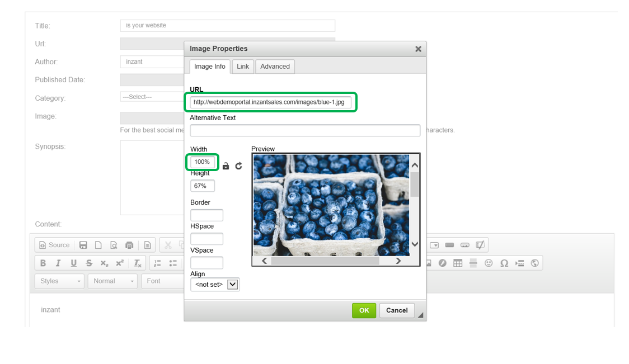Image resolution: width=629 pixels, height=364 pixels.
Task: Insert a bulleted list
Action: click(x=173, y=263)
